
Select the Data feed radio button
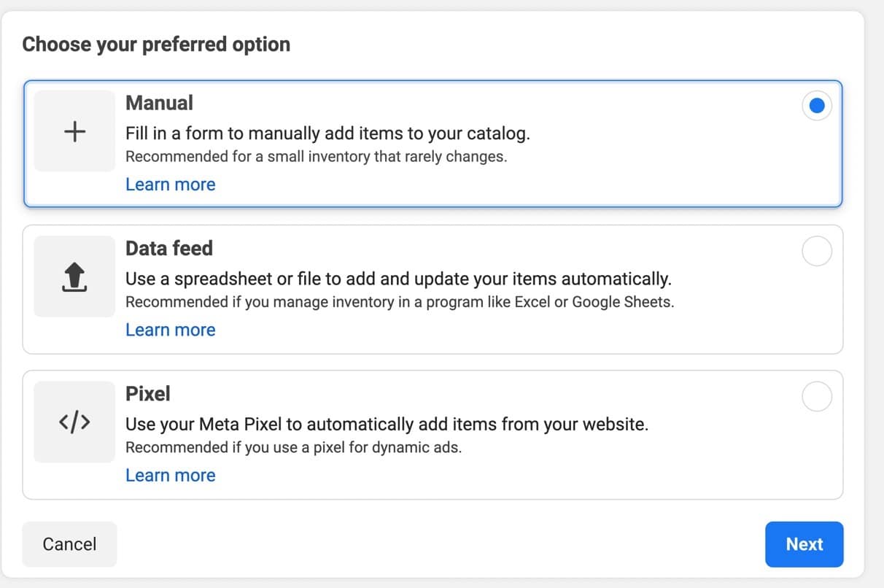(x=816, y=251)
